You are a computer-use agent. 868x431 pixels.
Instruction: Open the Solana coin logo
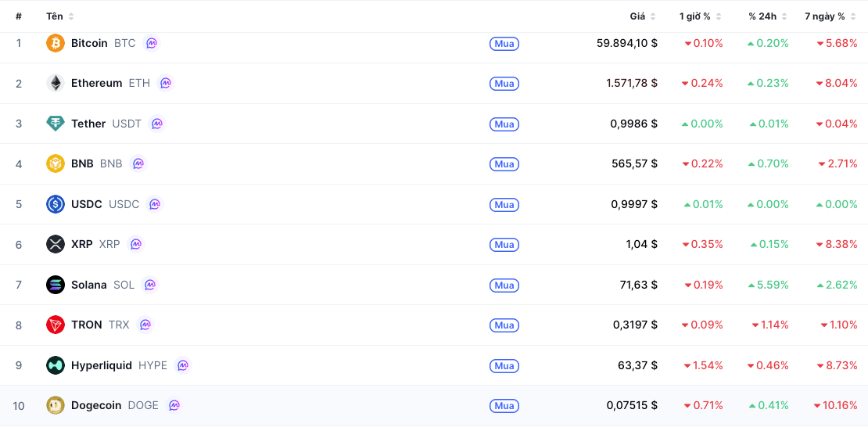pyautogui.click(x=56, y=285)
